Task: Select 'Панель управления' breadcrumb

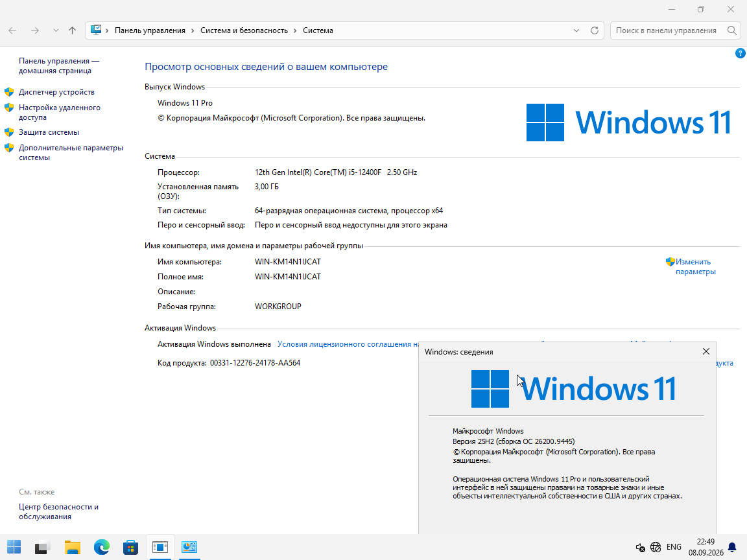Action: (150, 30)
